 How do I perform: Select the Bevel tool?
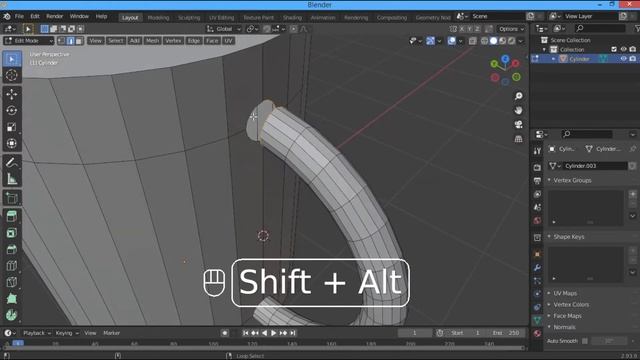pyautogui.click(x=11, y=249)
